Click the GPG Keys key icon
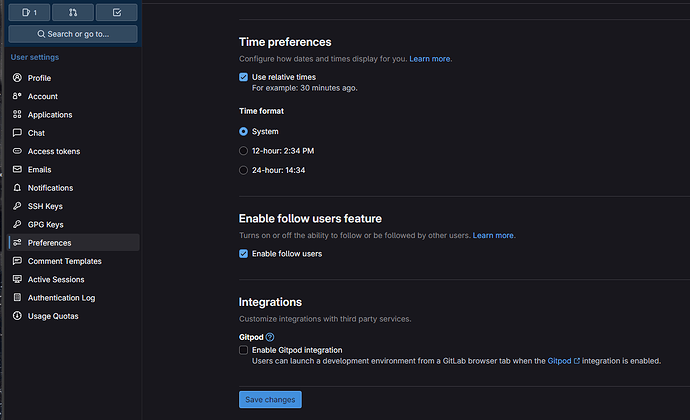The width and height of the screenshot is (690, 420). click(x=17, y=224)
